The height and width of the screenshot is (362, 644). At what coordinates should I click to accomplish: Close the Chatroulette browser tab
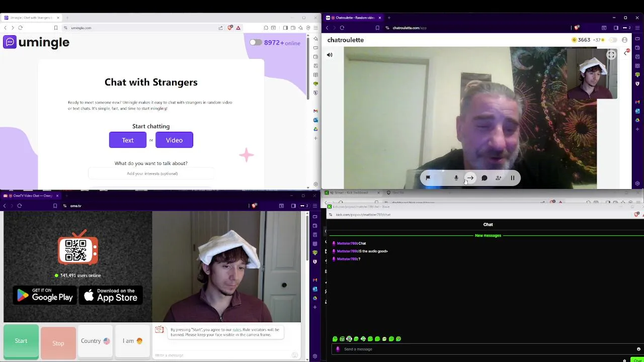(380, 18)
